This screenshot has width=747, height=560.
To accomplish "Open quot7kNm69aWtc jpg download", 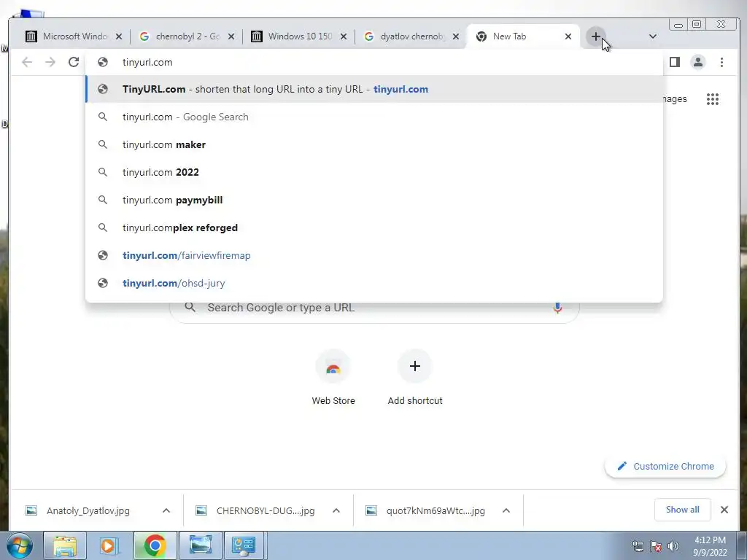I will click(x=436, y=510).
